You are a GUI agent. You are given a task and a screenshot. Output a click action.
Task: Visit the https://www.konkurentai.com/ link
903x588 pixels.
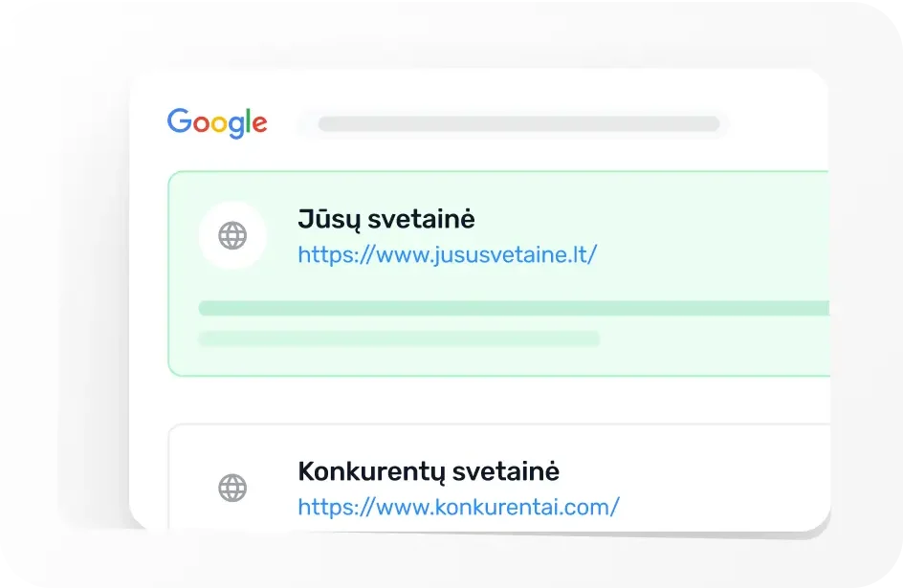[x=458, y=507]
